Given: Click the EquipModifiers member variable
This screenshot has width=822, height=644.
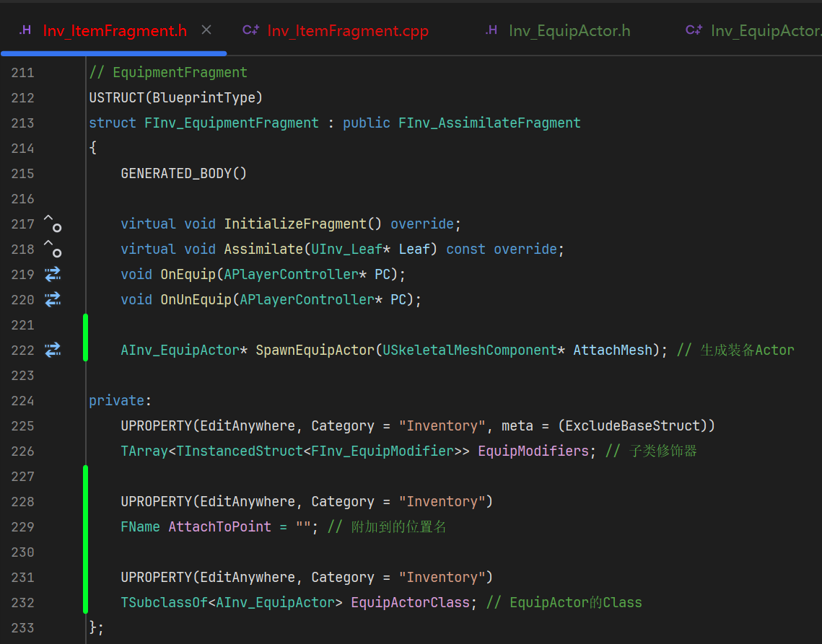Looking at the screenshot, I should pyautogui.click(x=533, y=451).
